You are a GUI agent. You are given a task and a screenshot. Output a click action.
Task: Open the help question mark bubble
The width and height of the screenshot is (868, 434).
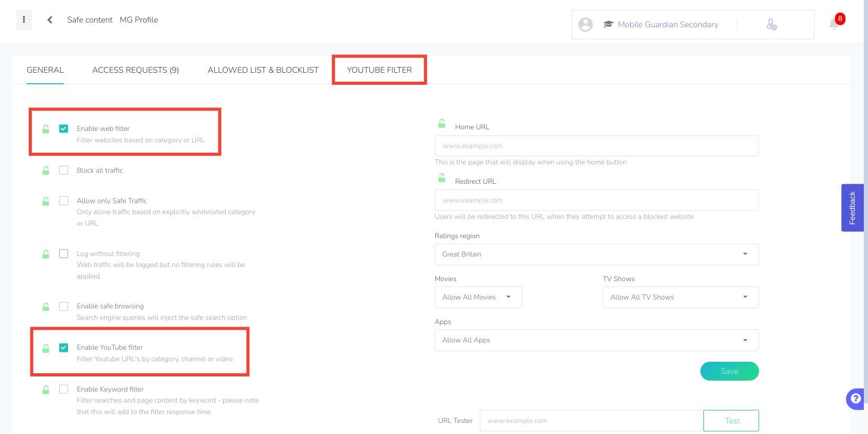coord(855,399)
